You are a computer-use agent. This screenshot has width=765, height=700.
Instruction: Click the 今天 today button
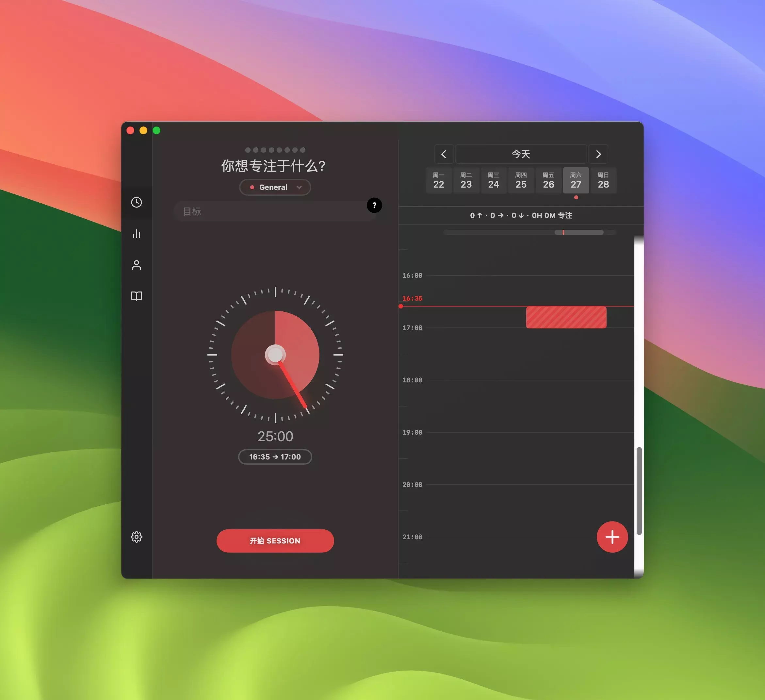[x=521, y=154]
